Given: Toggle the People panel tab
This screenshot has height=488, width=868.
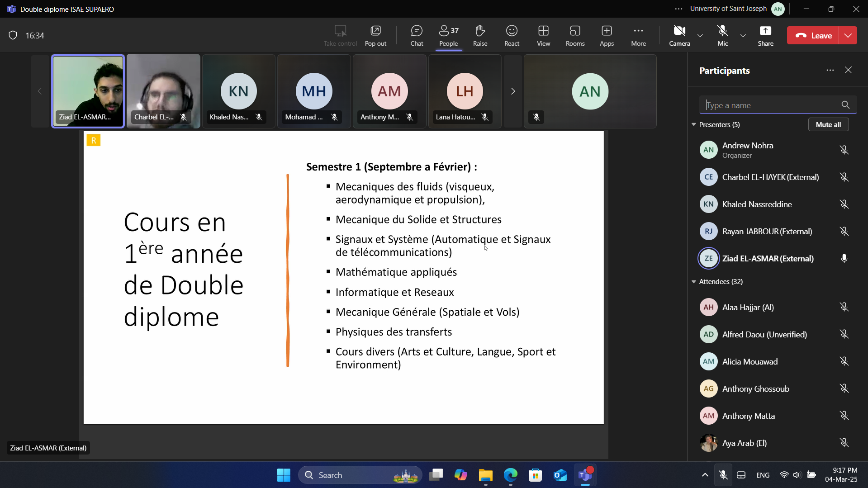Looking at the screenshot, I should [448, 35].
